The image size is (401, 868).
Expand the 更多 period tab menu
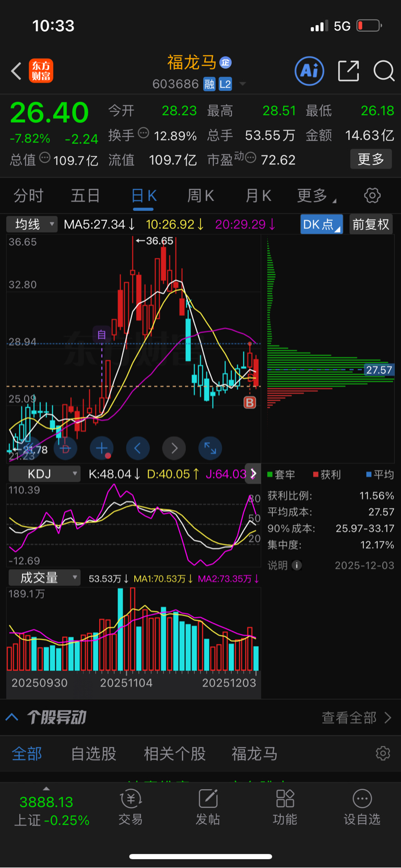(316, 196)
